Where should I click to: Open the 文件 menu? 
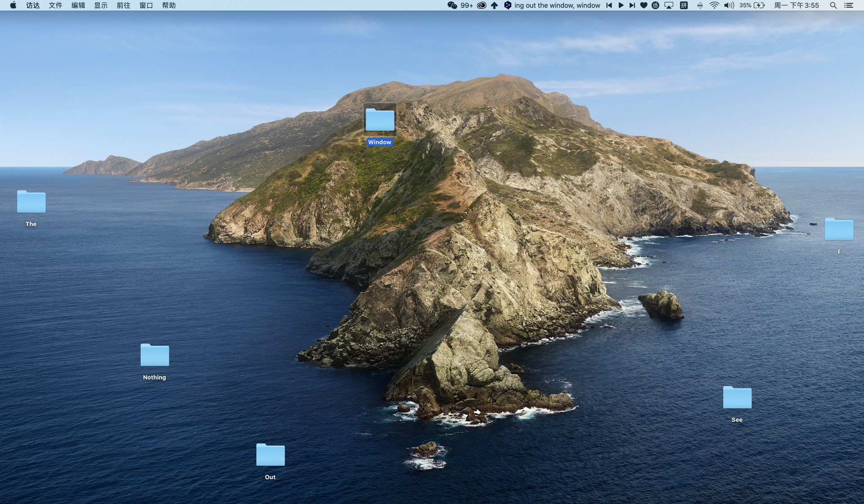click(x=55, y=5)
